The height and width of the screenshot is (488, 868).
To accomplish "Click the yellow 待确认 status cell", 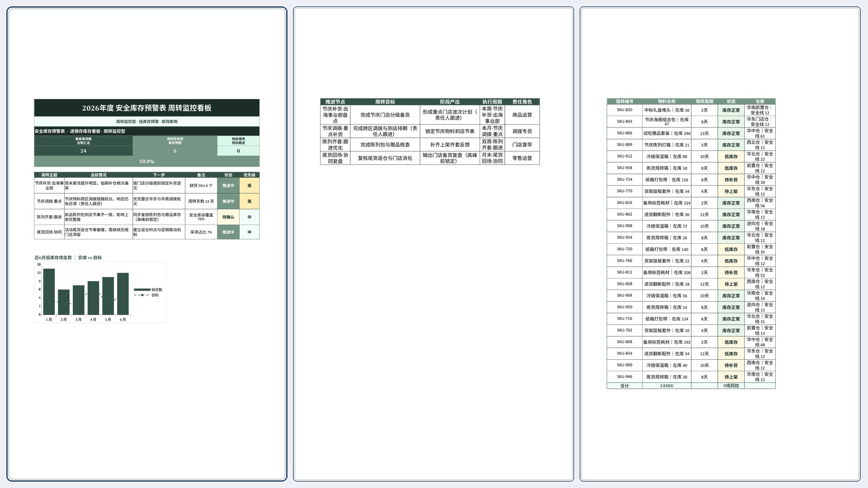I will (x=228, y=217).
